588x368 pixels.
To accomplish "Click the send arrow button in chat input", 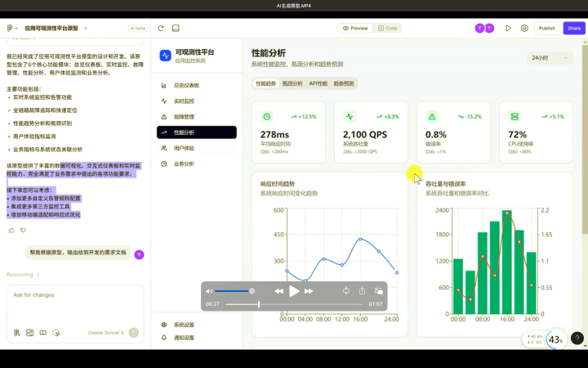I will click(133, 333).
